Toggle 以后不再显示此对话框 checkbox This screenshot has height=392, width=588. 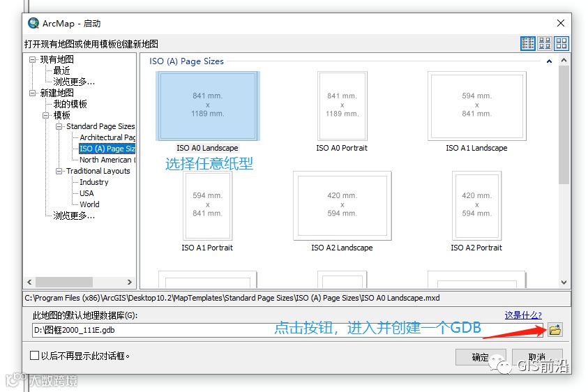tap(34, 355)
